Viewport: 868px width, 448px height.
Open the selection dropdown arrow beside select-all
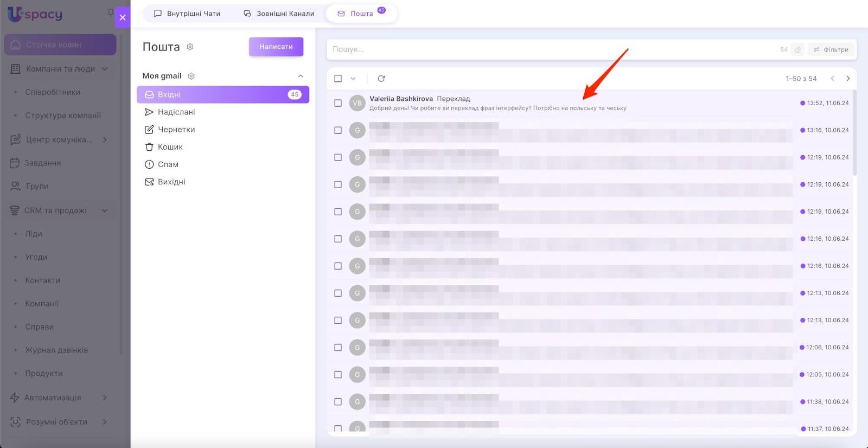point(353,79)
